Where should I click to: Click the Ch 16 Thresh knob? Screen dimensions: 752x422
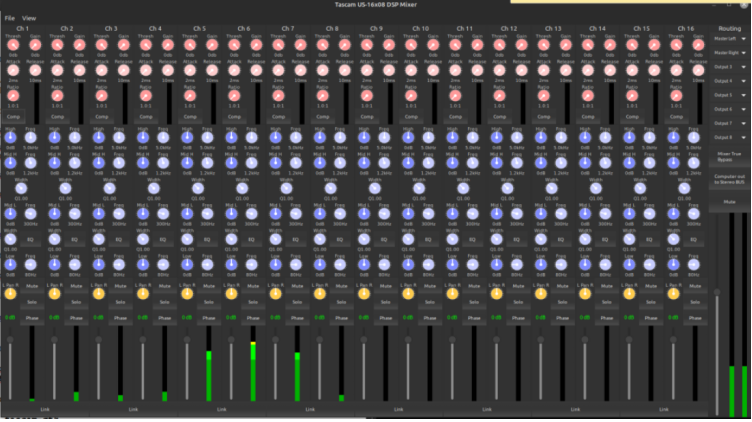coord(676,45)
